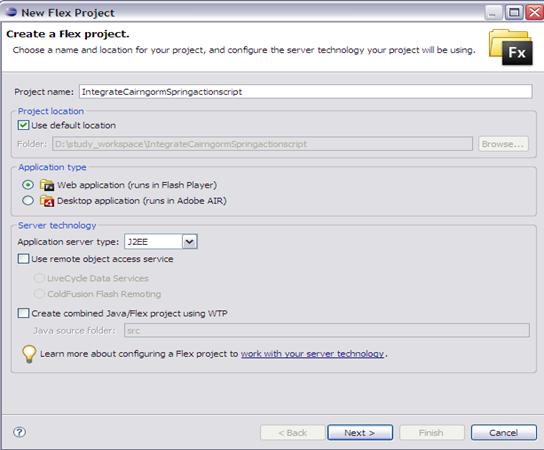544x450 pixels.
Task: Enable Use remote object access service
Action: point(23,258)
